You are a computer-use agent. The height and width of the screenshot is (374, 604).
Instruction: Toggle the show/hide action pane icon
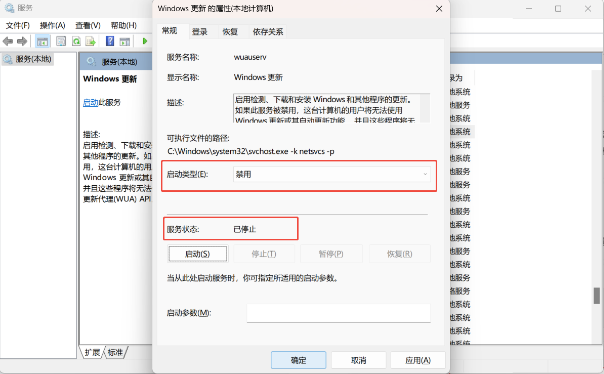124,41
